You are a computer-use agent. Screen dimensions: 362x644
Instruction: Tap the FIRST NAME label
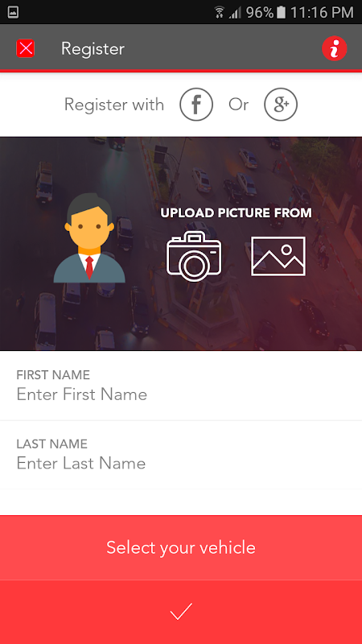tap(53, 374)
